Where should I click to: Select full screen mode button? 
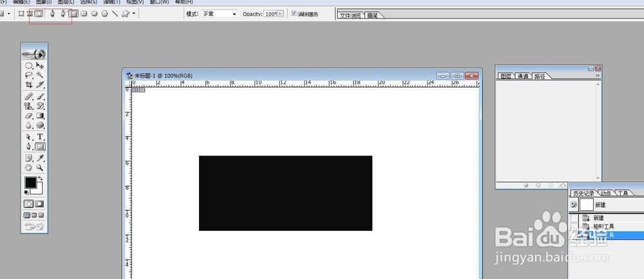pyautogui.click(x=41, y=215)
